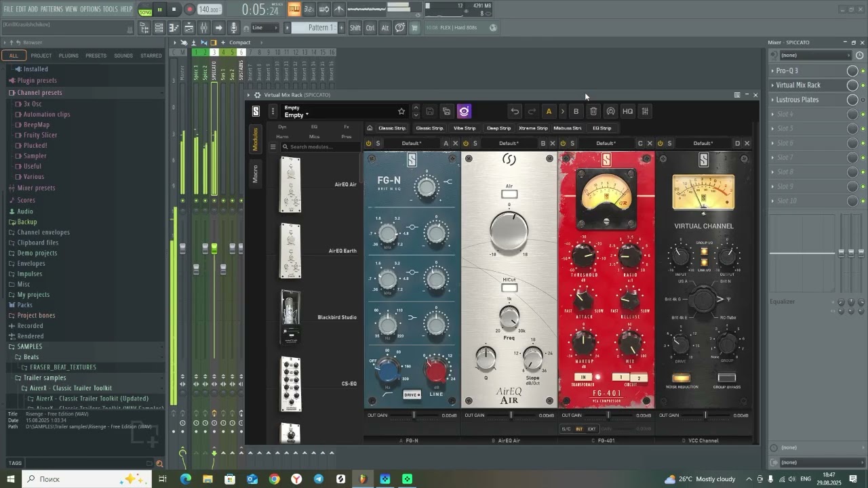
Task: Open rack mixer settings sliders icon
Action: [x=646, y=112]
